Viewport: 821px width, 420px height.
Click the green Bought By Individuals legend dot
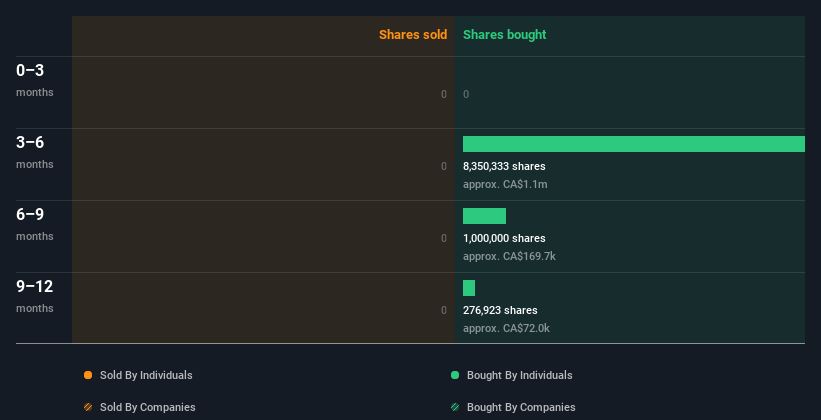click(x=455, y=375)
